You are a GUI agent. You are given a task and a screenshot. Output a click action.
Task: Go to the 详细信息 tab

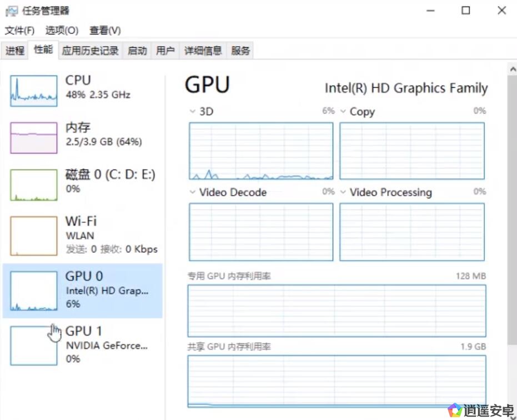point(203,51)
